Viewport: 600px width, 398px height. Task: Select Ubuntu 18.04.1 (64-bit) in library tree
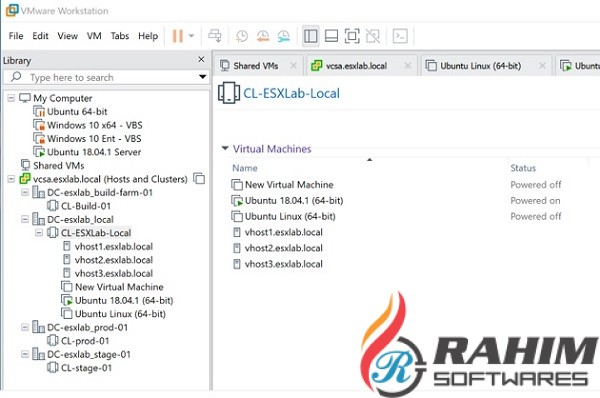(124, 300)
